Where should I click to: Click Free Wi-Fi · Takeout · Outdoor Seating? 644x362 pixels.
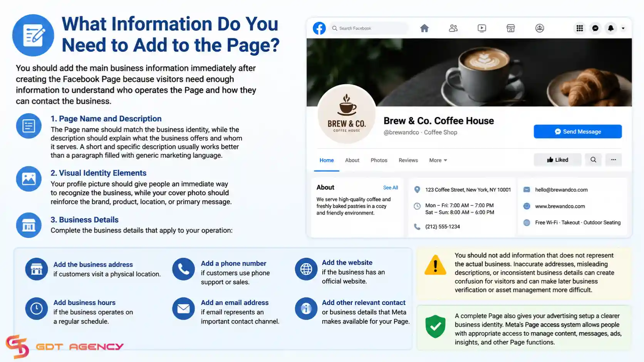click(x=578, y=222)
